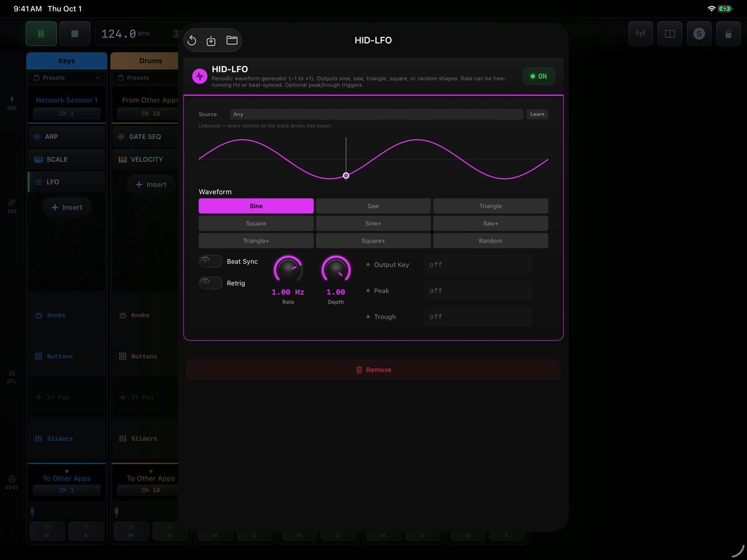This screenshot has height=560, width=747.
Task: Enable the Retrig toggle
Action: pos(210,283)
